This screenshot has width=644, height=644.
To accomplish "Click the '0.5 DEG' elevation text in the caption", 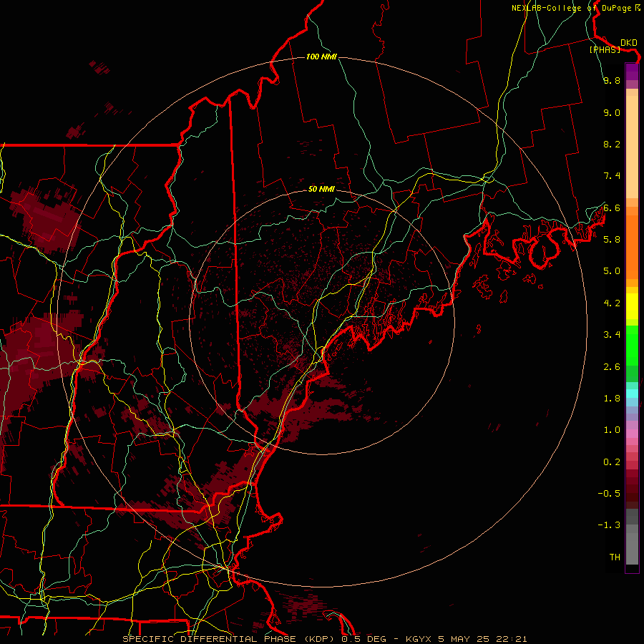I will tap(364, 639).
